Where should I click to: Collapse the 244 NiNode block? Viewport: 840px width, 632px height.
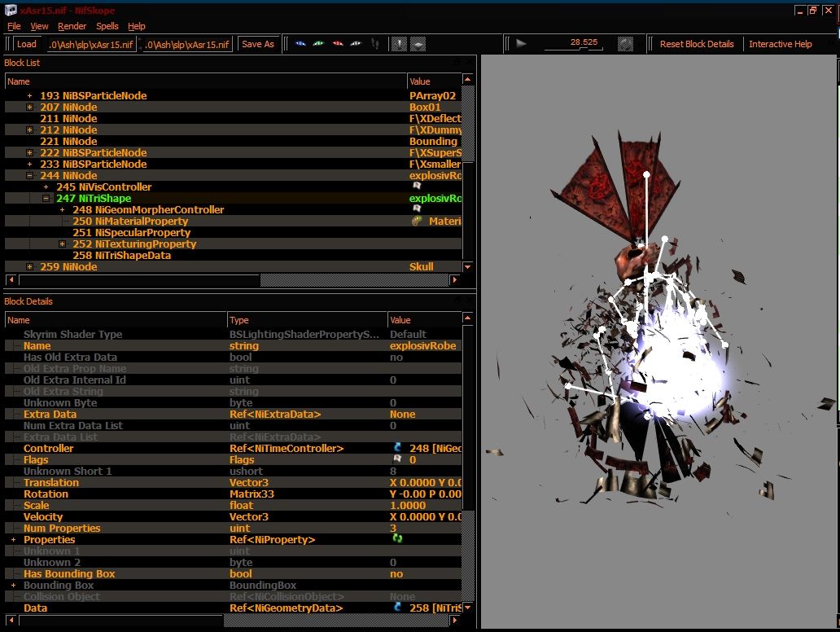tap(30, 176)
